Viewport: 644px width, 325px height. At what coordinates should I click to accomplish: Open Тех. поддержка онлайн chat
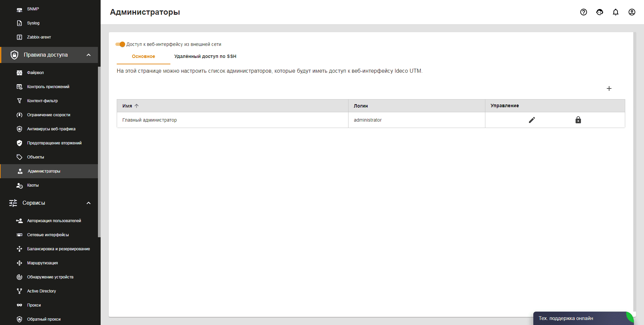pyautogui.click(x=584, y=318)
